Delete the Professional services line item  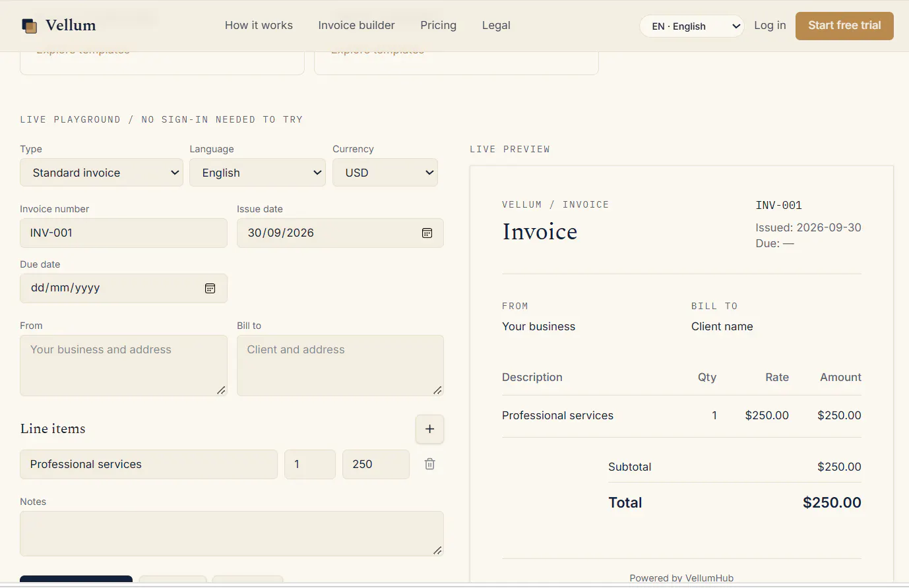pos(429,464)
